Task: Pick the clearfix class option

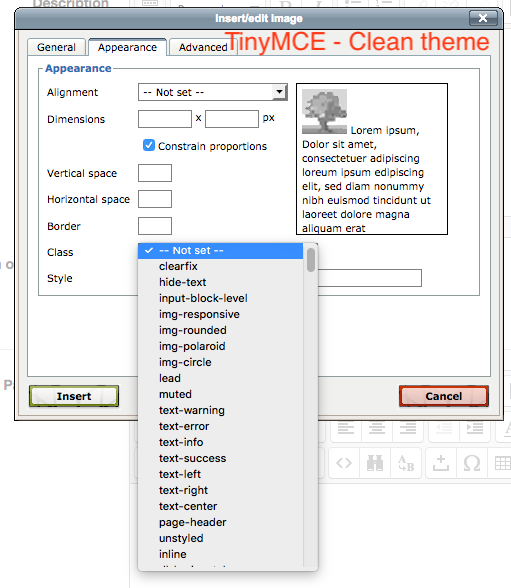Action: [x=220, y=266]
